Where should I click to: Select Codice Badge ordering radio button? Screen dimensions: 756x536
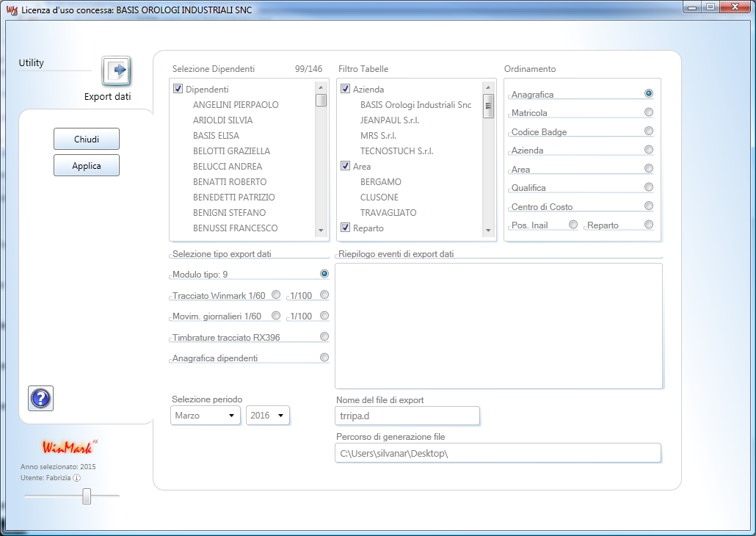[x=649, y=131]
